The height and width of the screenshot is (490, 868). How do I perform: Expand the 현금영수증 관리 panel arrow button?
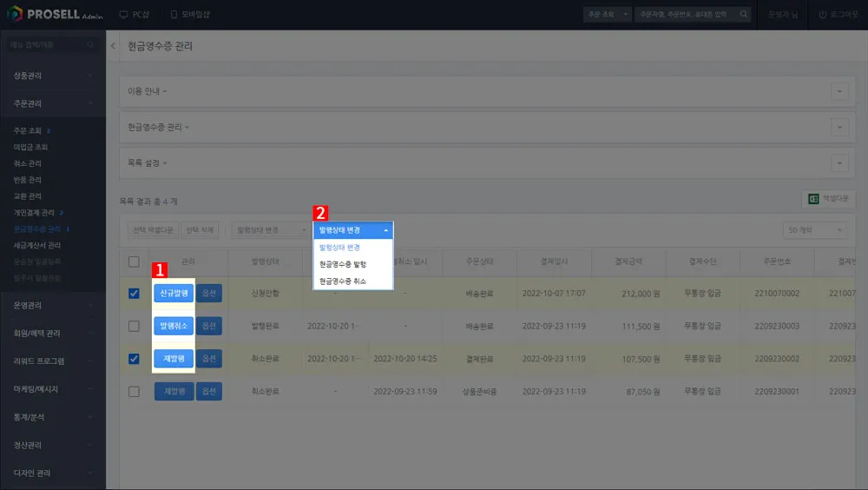(x=839, y=128)
